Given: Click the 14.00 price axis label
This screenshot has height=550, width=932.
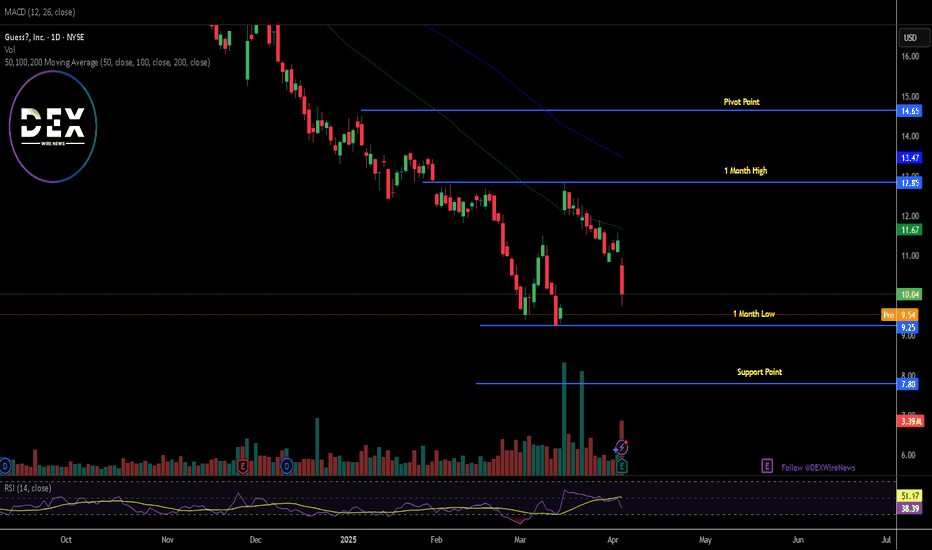Looking at the screenshot, I should point(910,136).
